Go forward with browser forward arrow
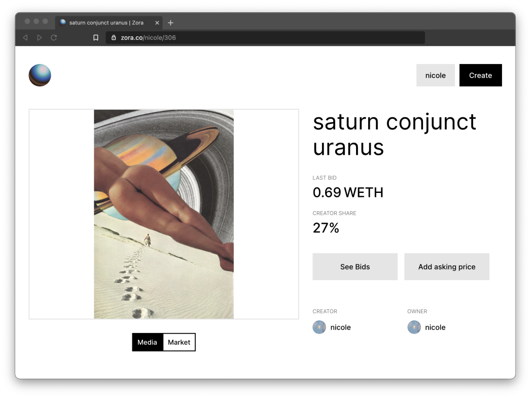Image resolution: width=532 pixels, height=397 pixels. click(40, 38)
